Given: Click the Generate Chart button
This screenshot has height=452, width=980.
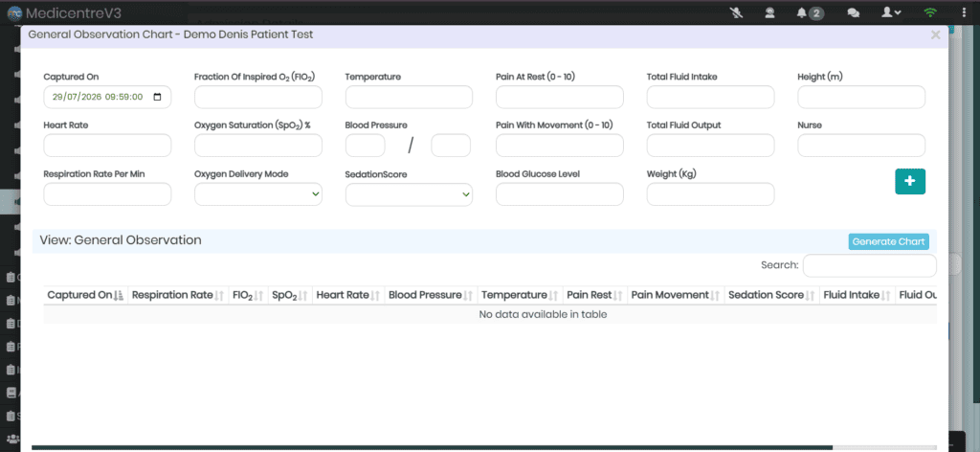Looking at the screenshot, I should (x=888, y=242).
